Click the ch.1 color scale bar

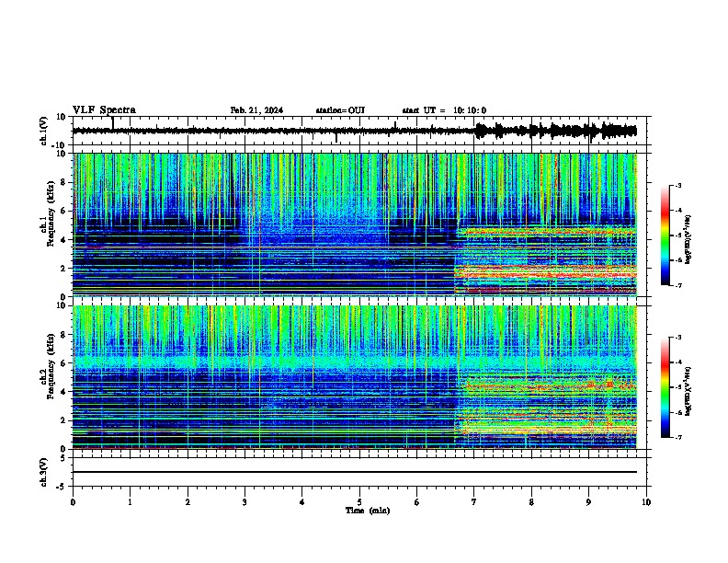(x=665, y=236)
